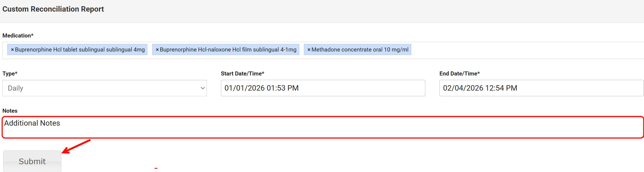644x172 pixels.
Task: Click the Custom Reconciliation Report heading
Action: point(53,9)
